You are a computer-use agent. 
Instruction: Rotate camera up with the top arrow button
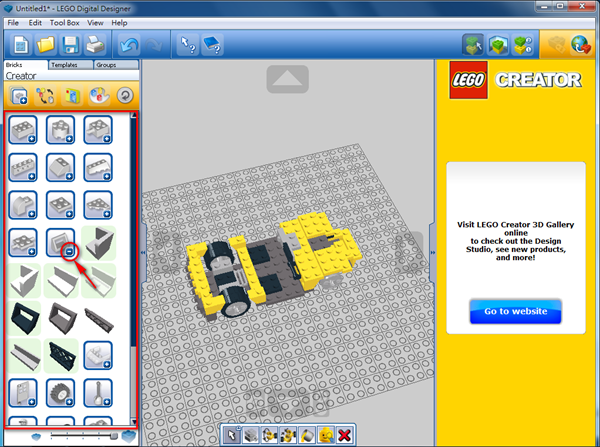(x=287, y=77)
